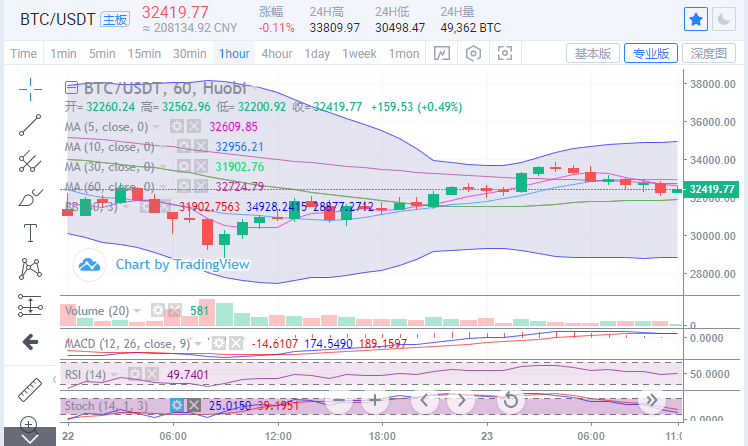Select the 15min interval
Screen dimensions: 748x446
coord(144,53)
